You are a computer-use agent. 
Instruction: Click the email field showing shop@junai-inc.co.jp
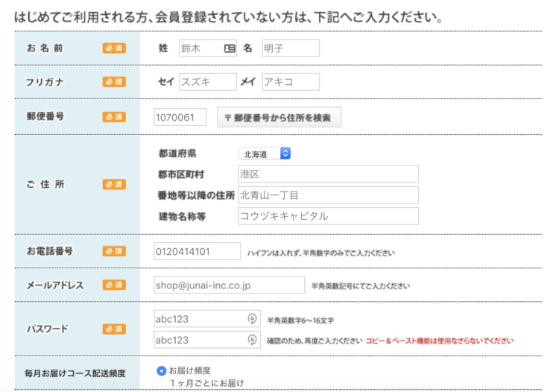click(x=229, y=285)
